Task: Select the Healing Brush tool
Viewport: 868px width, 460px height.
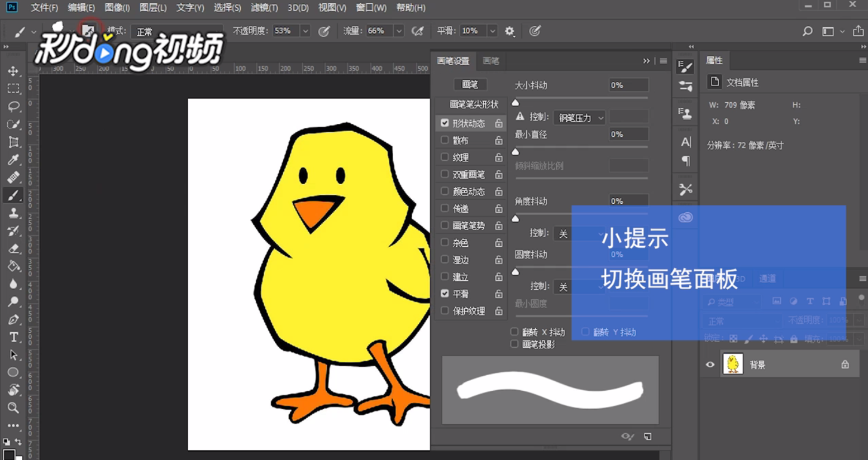Action: [13, 178]
